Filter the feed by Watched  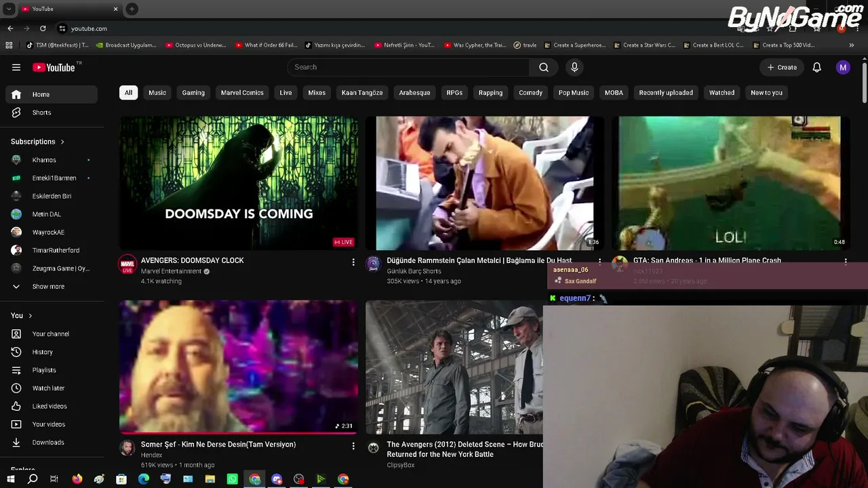[x=722, y=93]
